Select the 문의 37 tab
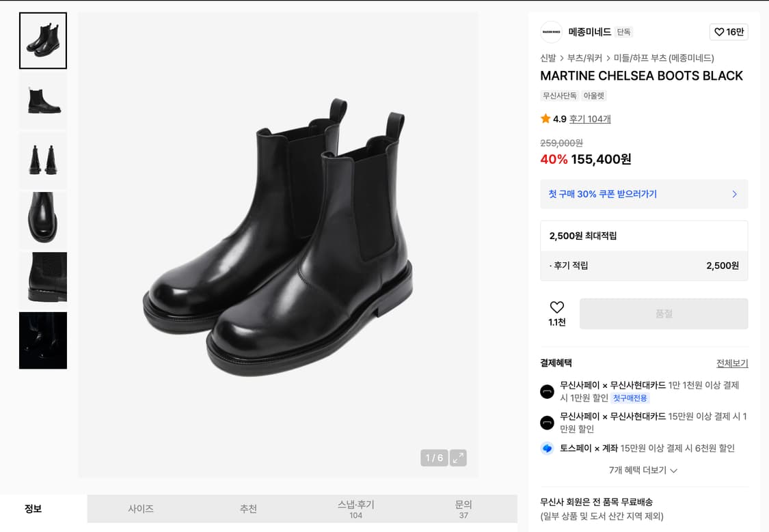The image size is (769, 532). 463,508
